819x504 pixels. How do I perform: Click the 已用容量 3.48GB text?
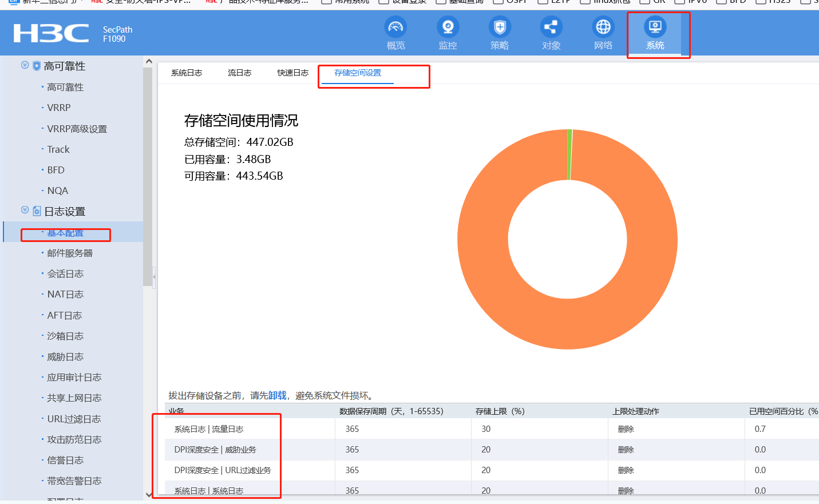click(x=227, y=159)
